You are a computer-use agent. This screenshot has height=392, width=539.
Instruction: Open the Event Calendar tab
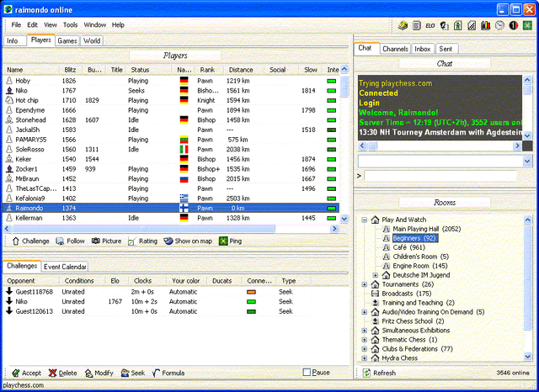(x=65, y=267)
